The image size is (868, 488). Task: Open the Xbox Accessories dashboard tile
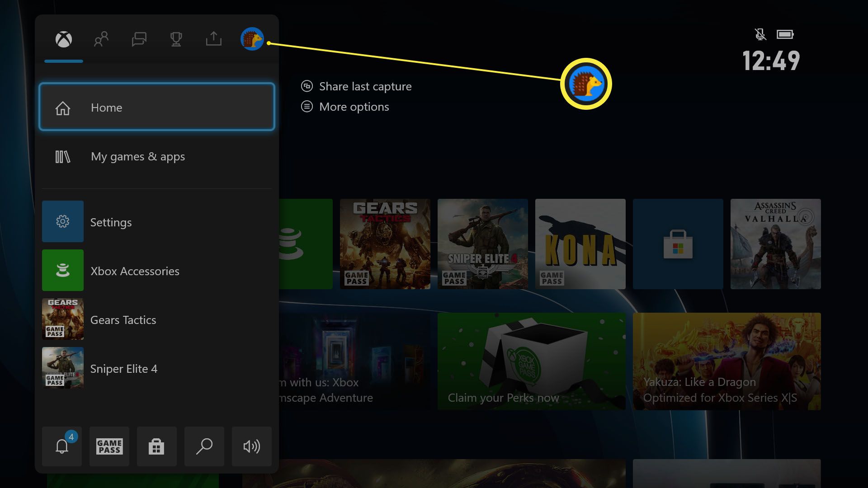(x=306, y=244)
